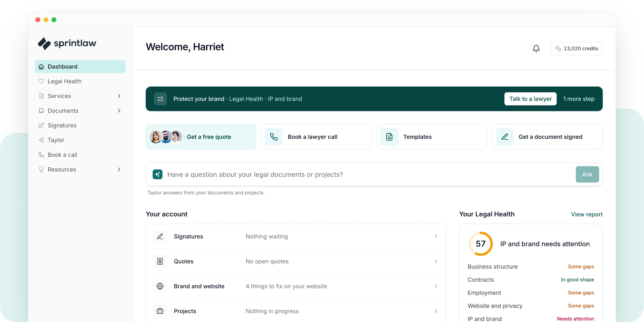
Task: Click the Projects briefcase icon
Action: [160, 311]
